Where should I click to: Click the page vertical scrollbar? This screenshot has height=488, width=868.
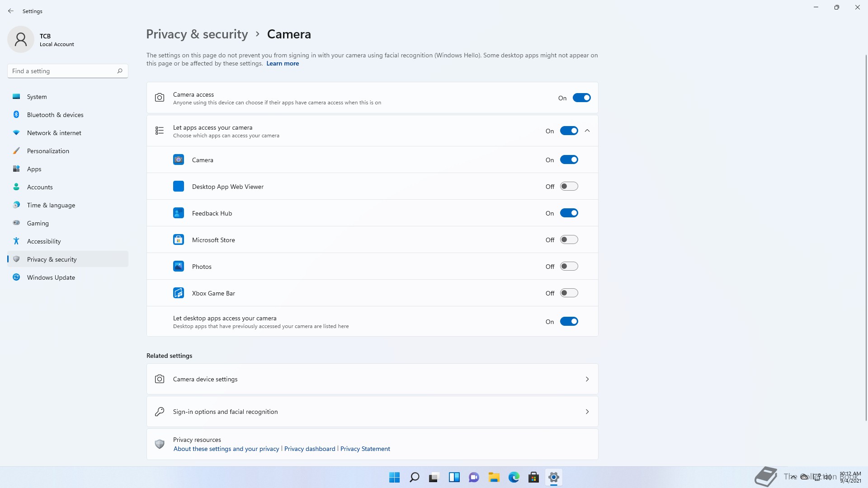pos(866,238)
